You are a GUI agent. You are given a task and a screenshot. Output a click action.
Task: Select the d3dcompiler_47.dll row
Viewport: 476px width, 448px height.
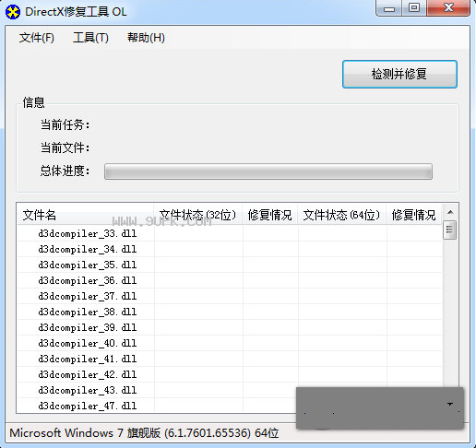157,406
